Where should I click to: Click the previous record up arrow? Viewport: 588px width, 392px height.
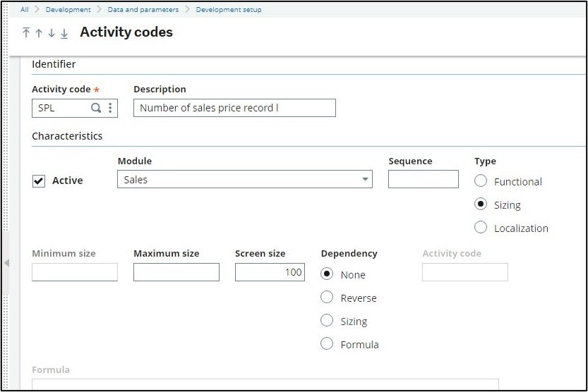pyautogui.click(x=39, y=33)
